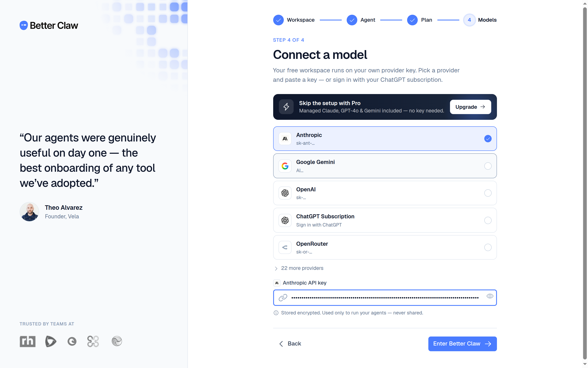The width and height of the screenshot is (588, 368).
Task: Select the Google Gemini radio button
Action: [488, 166]
